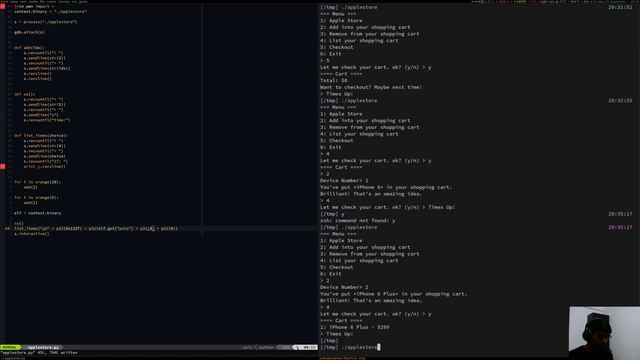Click the s.interactive() line

coord(31,234)
